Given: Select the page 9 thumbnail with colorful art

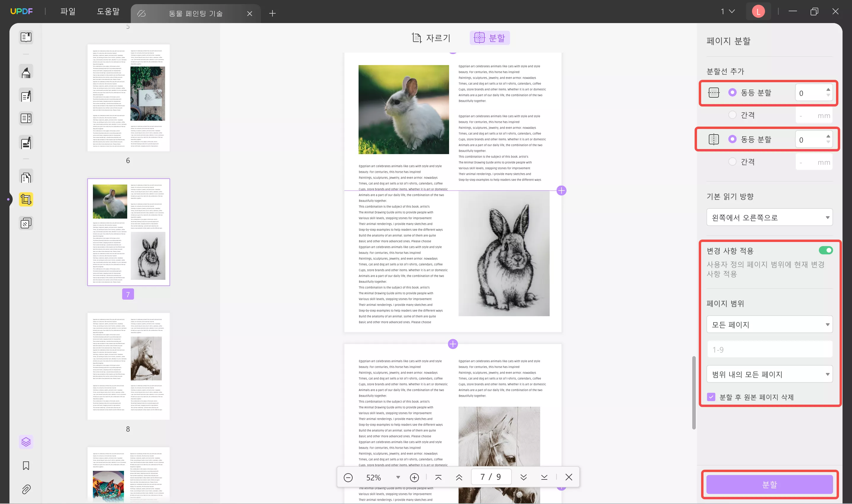Looking at the screenshot, I should point(128,475).
